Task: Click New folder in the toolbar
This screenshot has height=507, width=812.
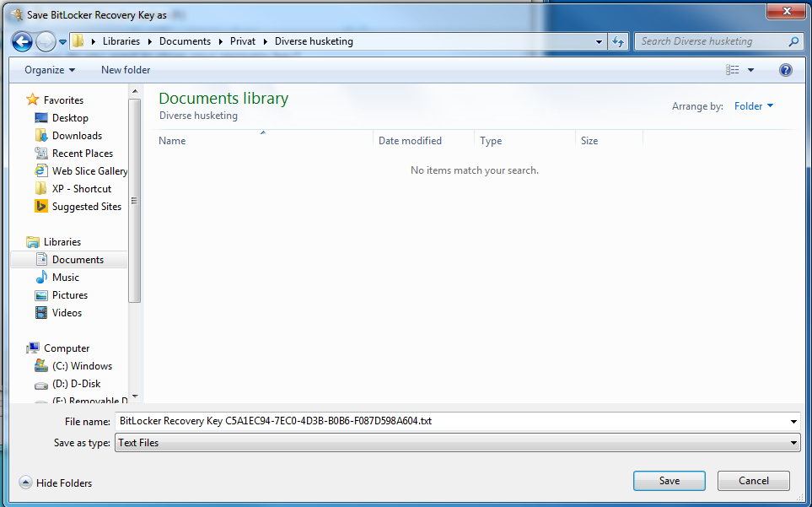Action: [126, 70]
